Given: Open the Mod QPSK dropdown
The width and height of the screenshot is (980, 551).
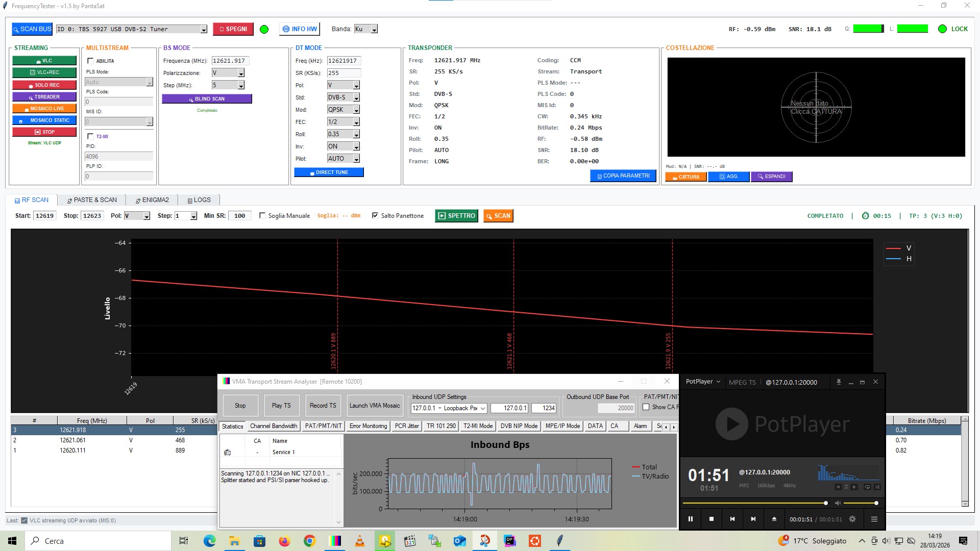Looking at the screenshot, I should click(x=356, y=110).
